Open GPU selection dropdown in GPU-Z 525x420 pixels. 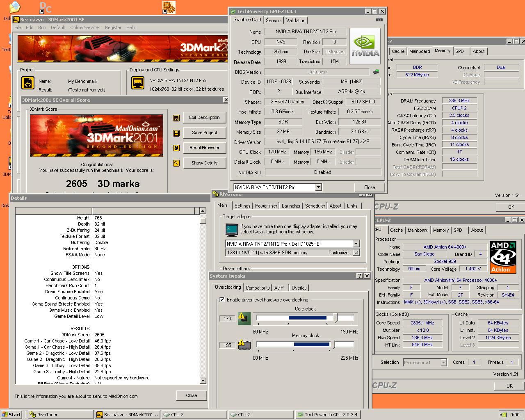[x=318, y=187]
